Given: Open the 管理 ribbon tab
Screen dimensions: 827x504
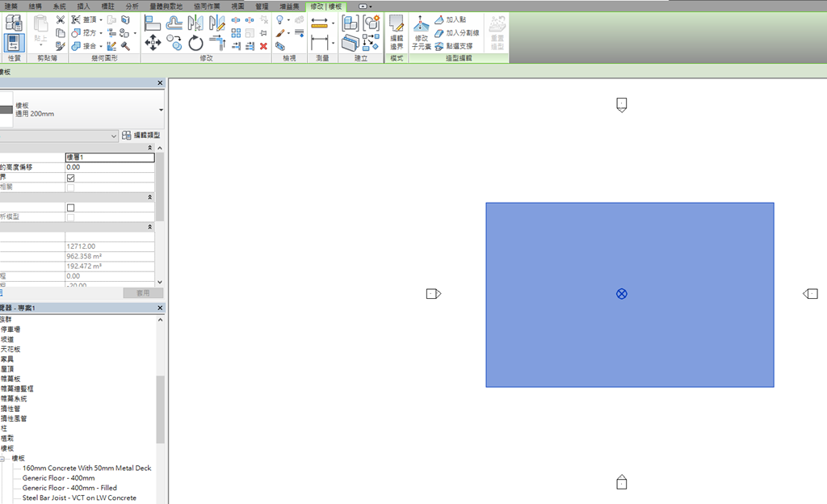Looking at the screenshot, I should 262,6.
